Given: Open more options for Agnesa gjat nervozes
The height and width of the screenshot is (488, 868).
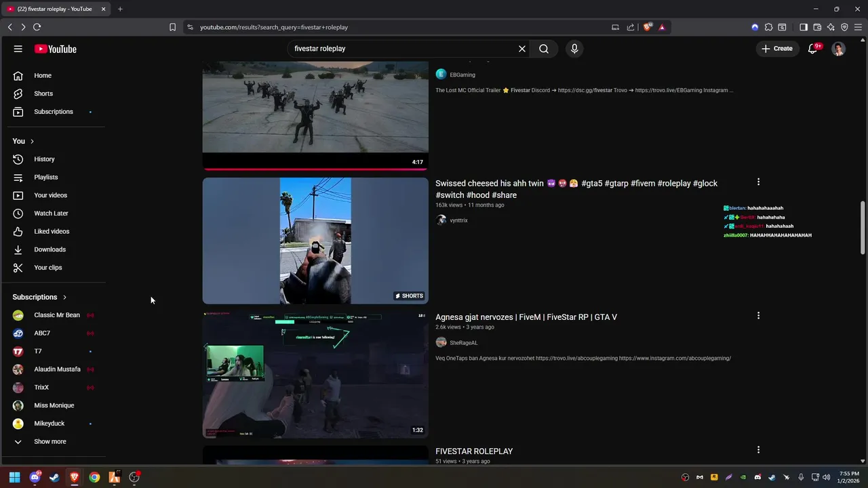Looking at the screenshot, I should [758, 315].
